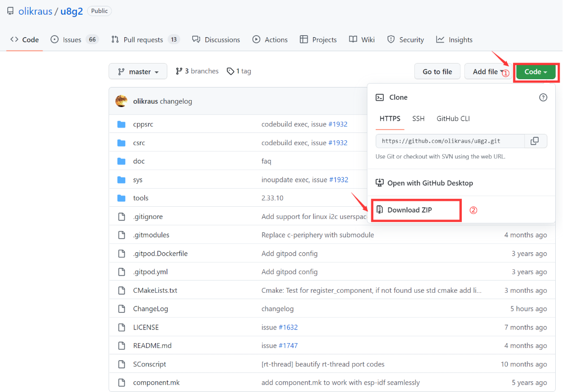This screenshot has width=565, height=392.
Task: Click the .gitignore file icon
Action: (121, 217)
